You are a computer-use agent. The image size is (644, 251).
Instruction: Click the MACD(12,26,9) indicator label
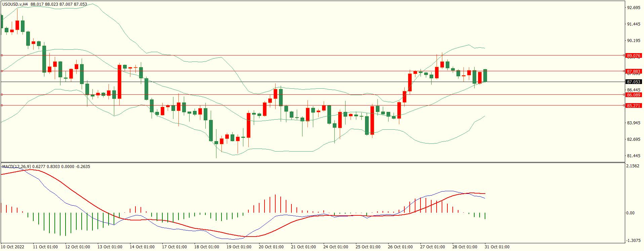16,166
